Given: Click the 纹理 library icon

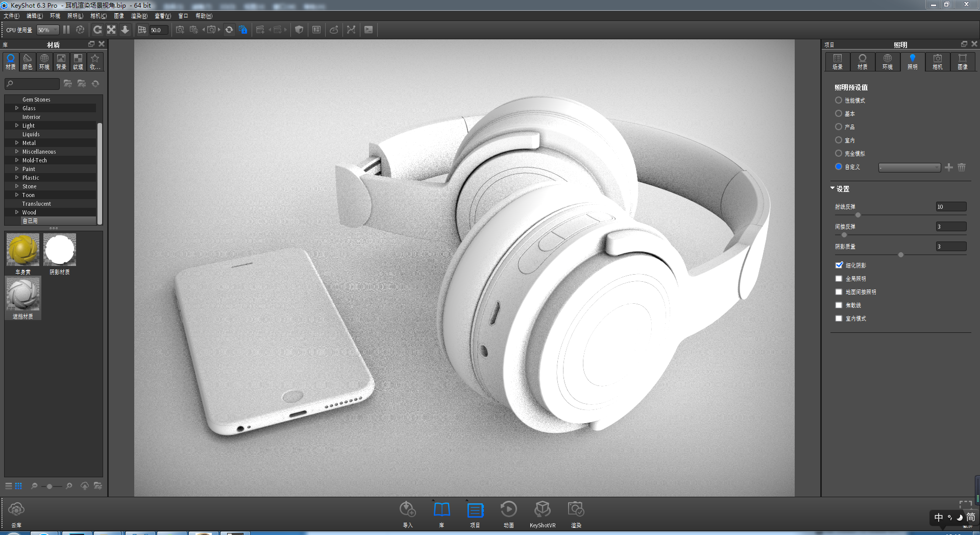Looking at the screenshot, I should 78,62.
